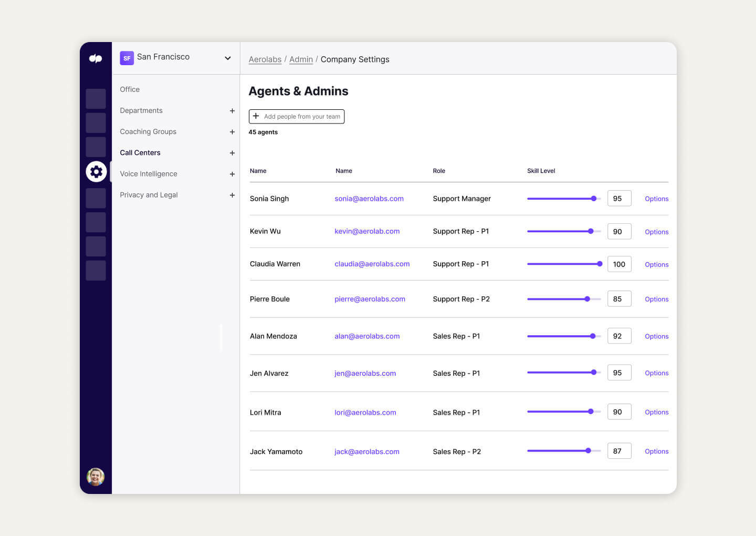Image resolution: width=756 pixels, height=536 pixels.
Task: Click the SF workspace badge icon
Action: (x=127, y=58)
